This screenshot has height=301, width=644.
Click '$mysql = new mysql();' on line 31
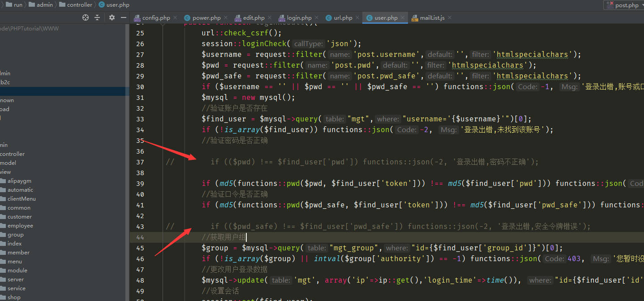[249, 98]
